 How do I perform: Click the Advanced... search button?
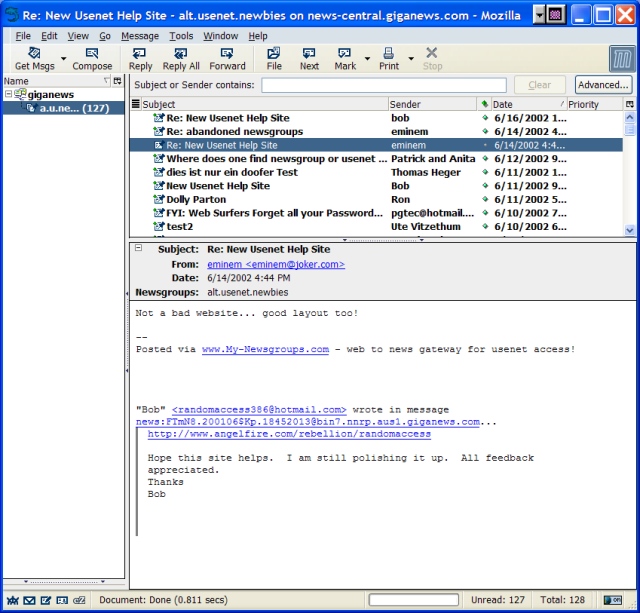coord(603,85)
